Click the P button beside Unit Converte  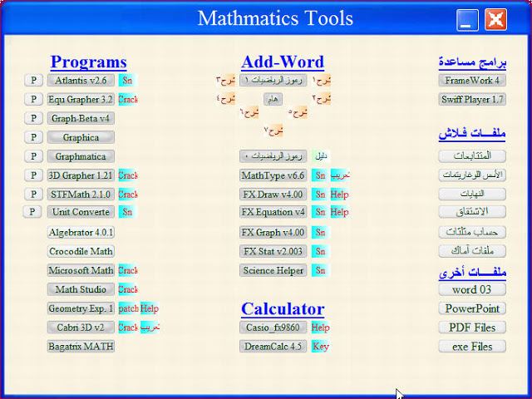pyautogui.click(x=32, y=212)
